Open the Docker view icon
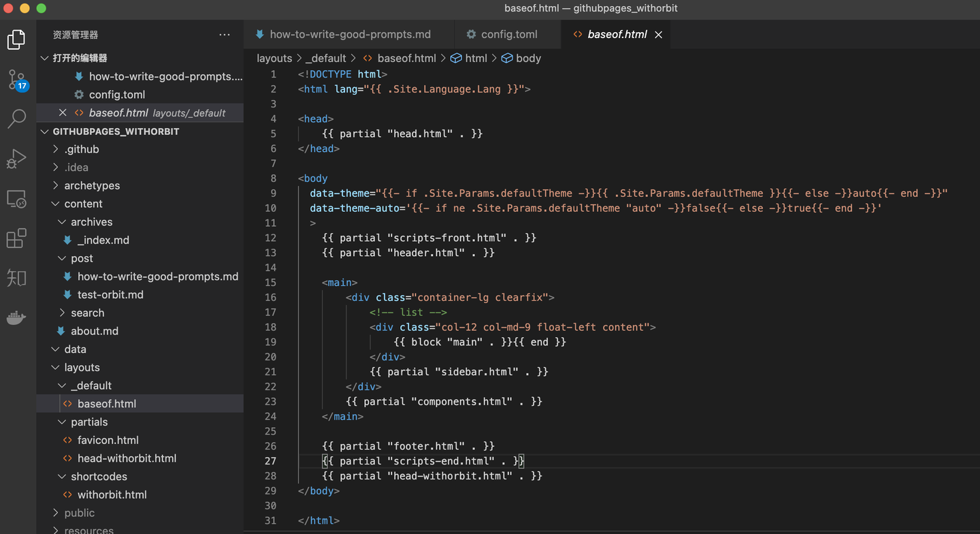Image resolution: width=980 pixels, height=534 pixels. click(x=16, y=317)
